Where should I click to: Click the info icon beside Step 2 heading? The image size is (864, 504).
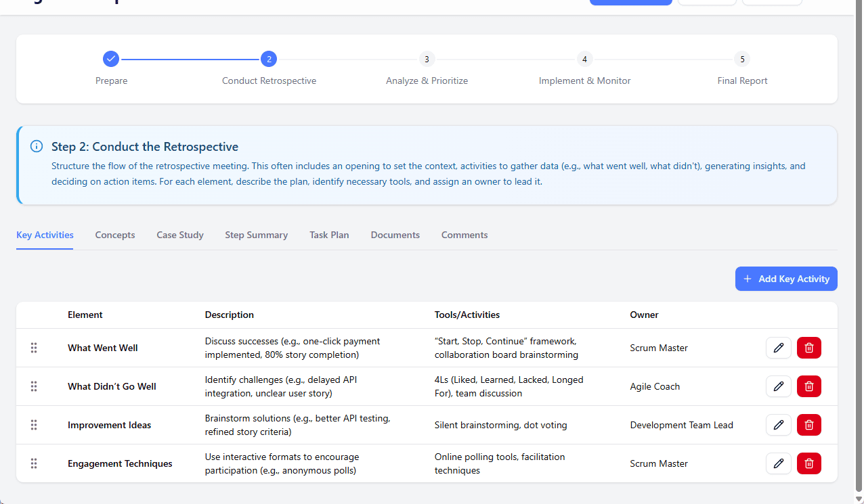tap(37, 147)
